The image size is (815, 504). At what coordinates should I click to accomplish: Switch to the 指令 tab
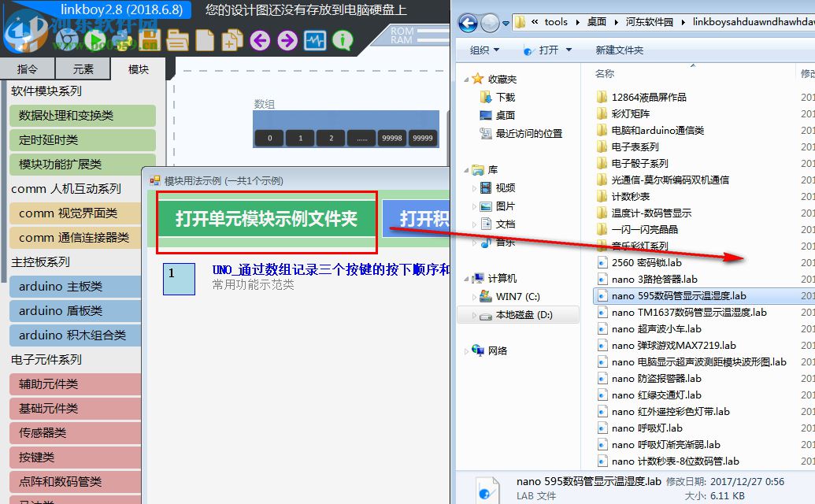click(x=27, y=69)
